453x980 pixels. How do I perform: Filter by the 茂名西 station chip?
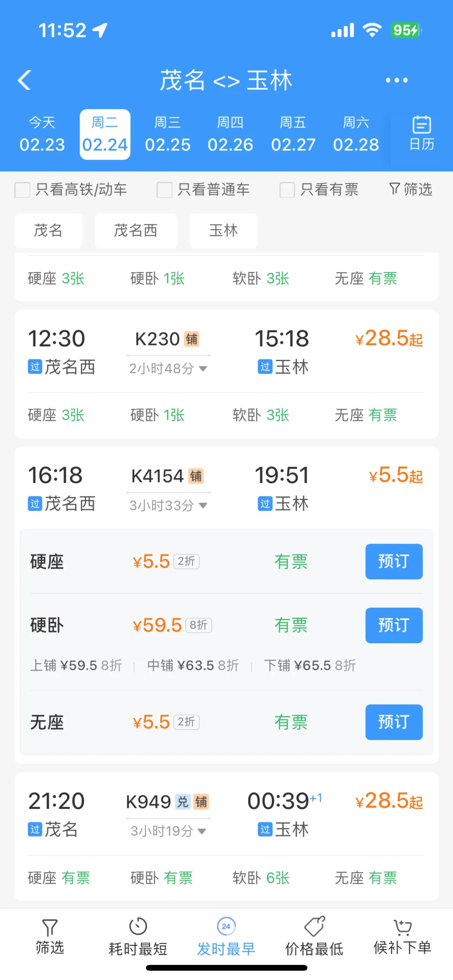(x=136, y=231)
